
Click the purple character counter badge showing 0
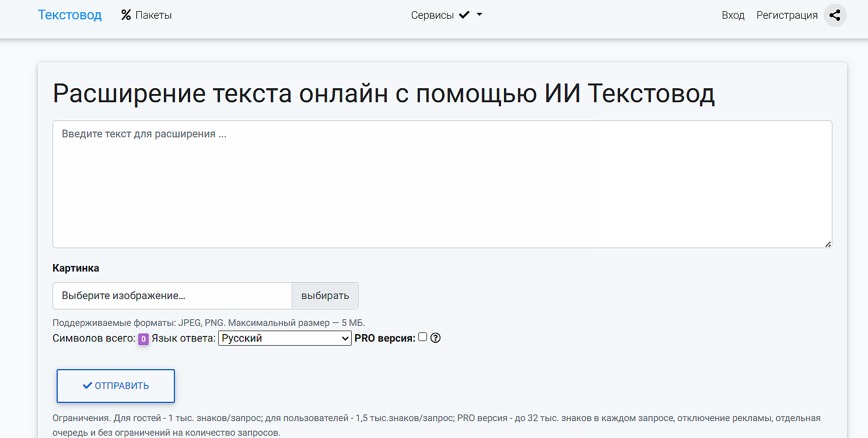(x=143, y=339)
